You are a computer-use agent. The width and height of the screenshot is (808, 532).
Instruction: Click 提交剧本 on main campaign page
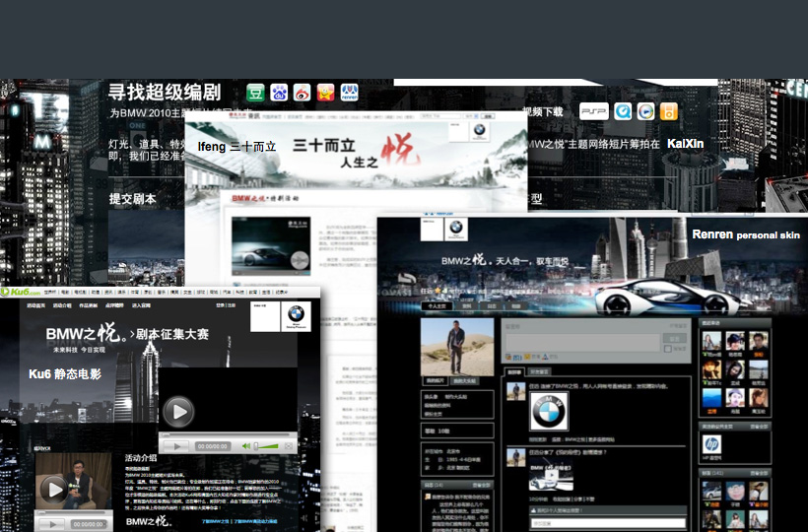pyautogui.click(x=132, y=199)
